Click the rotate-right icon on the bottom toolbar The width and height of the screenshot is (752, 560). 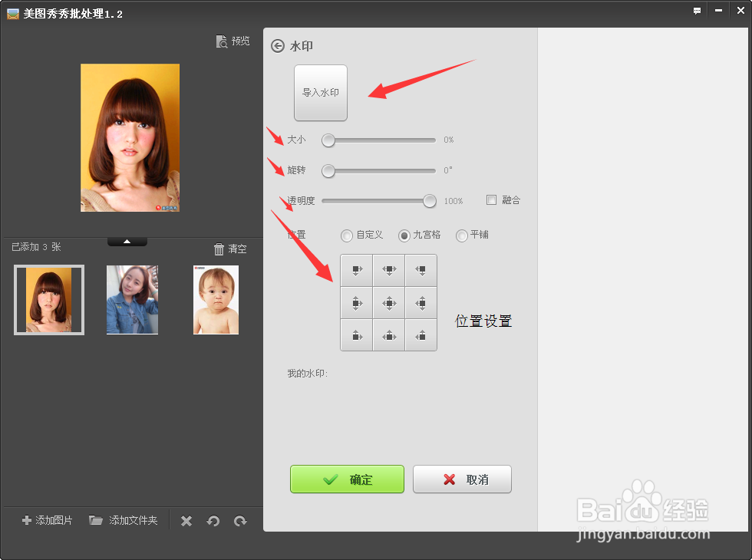(240, 520)
